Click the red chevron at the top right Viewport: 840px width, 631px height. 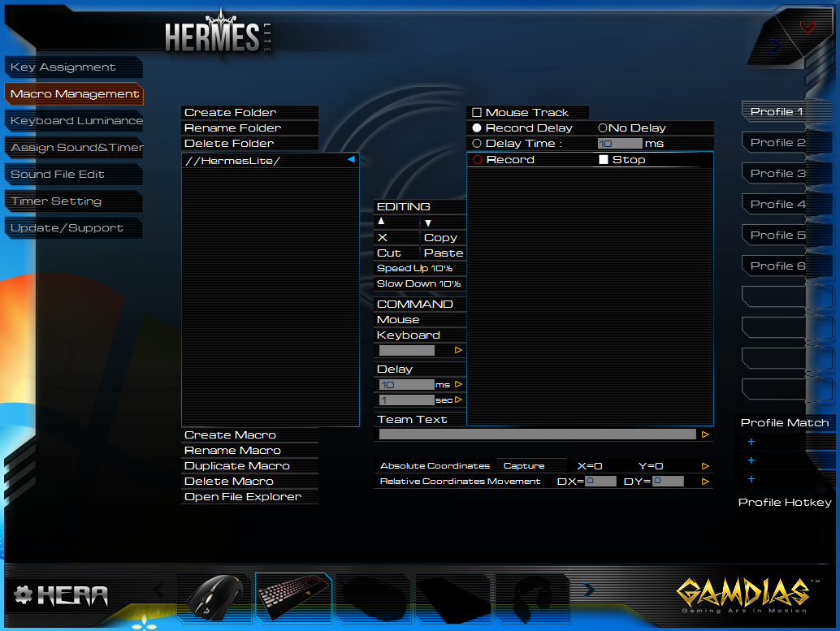coord(807,25)
